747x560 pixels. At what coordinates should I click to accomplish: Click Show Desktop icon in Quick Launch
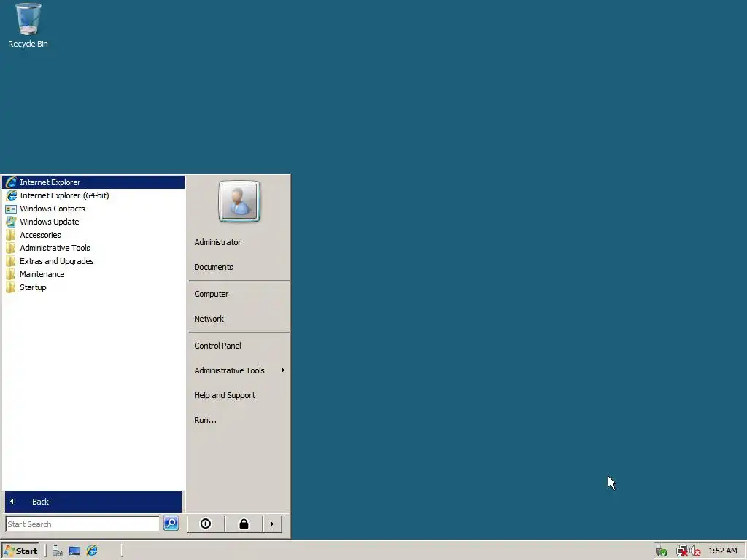point(74,551)
